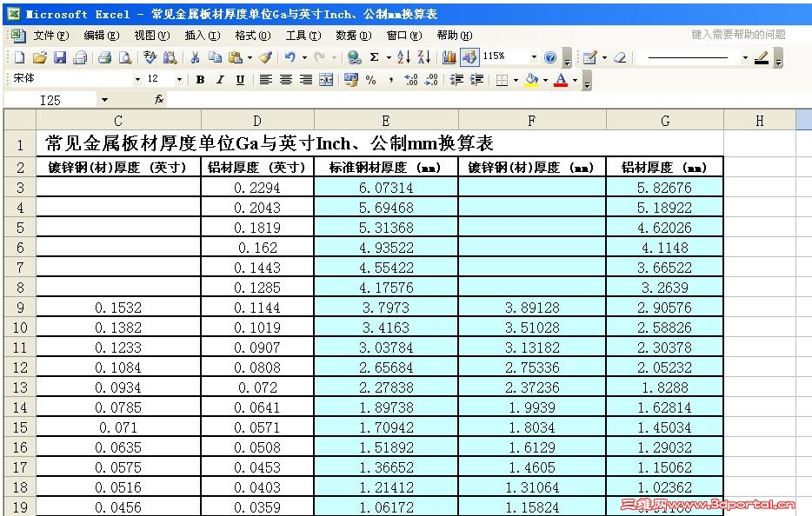The image size is (812, 516).
Task: Toggle bold formatting
Action: click(x=201, y=80)
